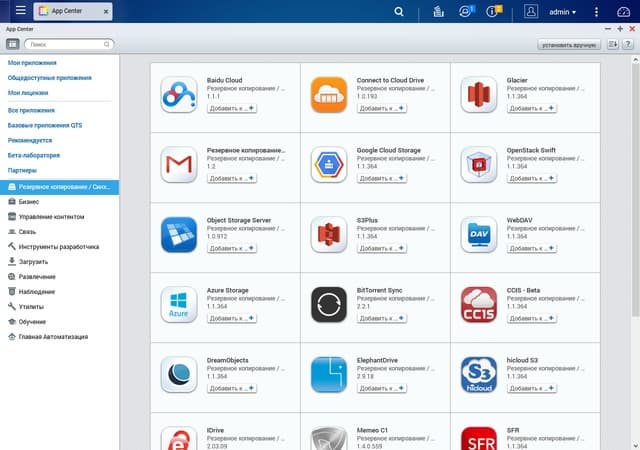Click the Google Cloud Storage icon
Viewport: 640px width, 450px height.
pyautogui.click(x=329, y=165)
